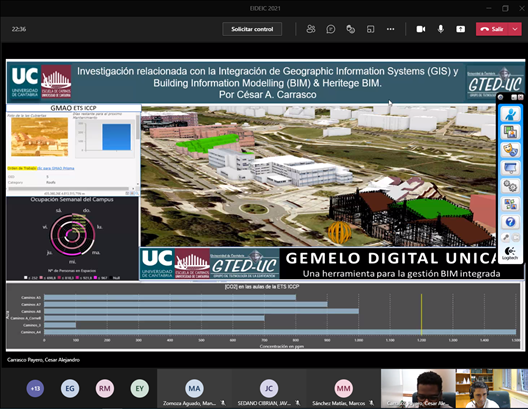Viewport: 528px width, 409px height.
Task: Click the yellow 1.200 ppm threshold line
Action: click(421, 314)
